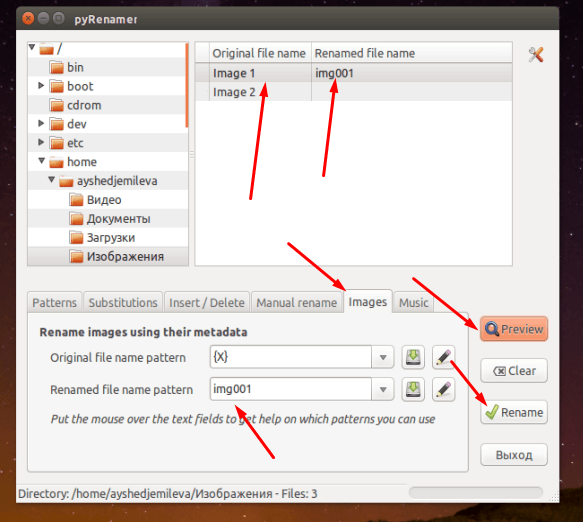Switch to the Substitutions tab
Image resolution: width=583 pixels, height=522 pixels.
click(123, 303)
